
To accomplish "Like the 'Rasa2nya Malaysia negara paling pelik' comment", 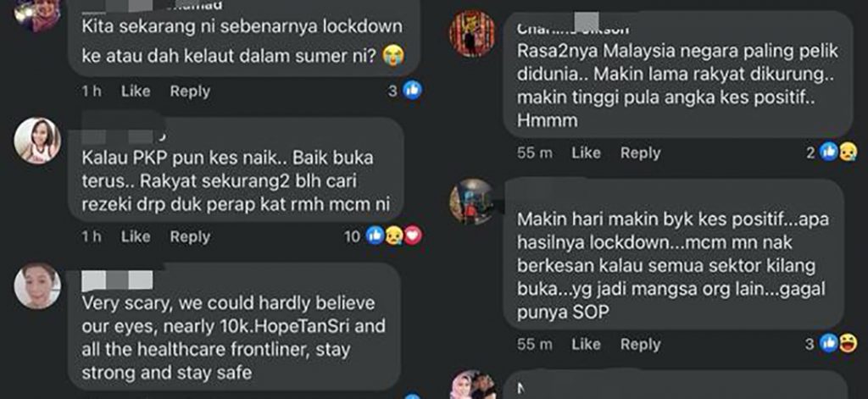I will (x=586, y=152).
